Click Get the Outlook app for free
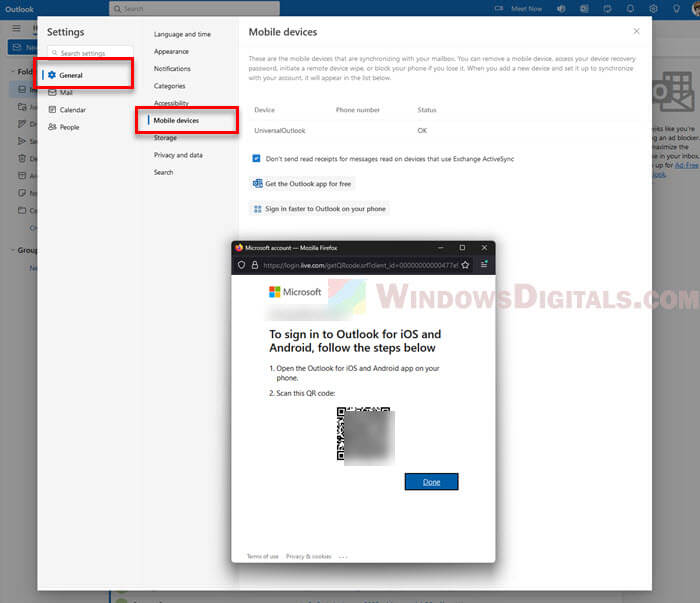This screenshot has width=700, height=603. 302,184
